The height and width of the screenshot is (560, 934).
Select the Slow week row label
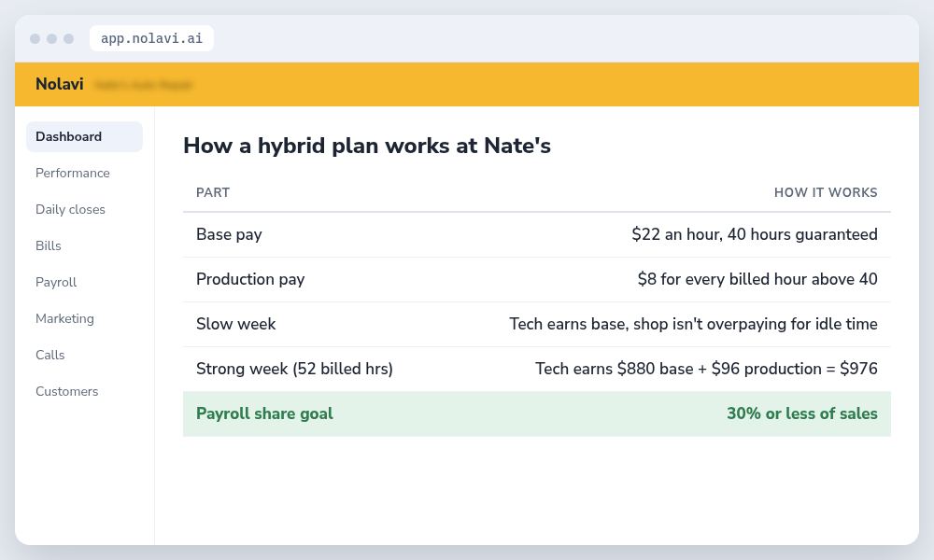coord(236,324)
